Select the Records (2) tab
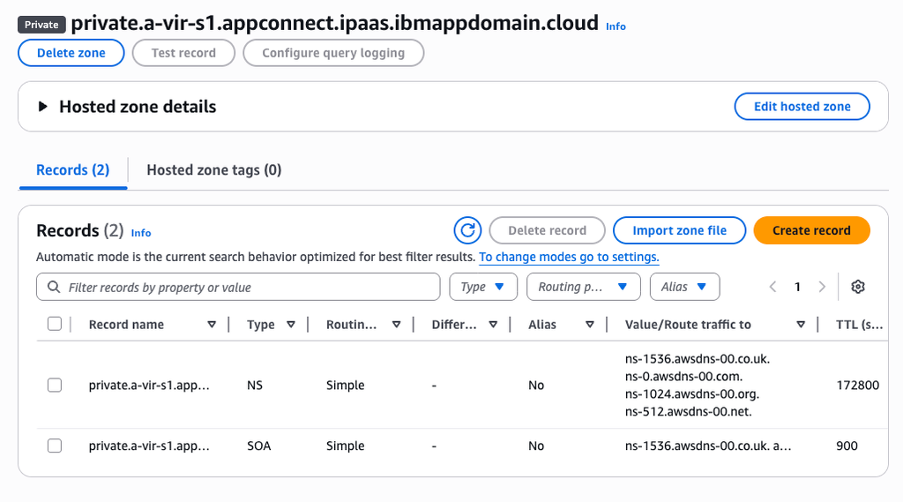 pyautogui.click(x=73, y=170)
